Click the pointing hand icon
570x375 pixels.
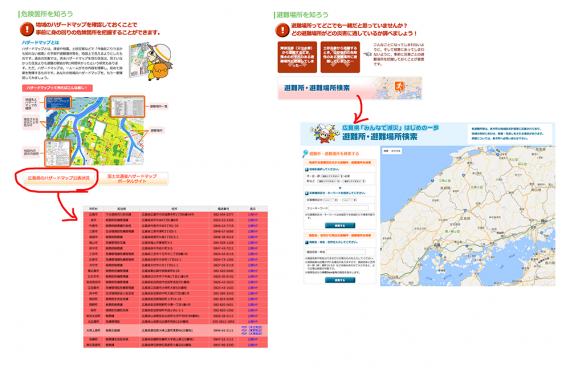(367, 55)
